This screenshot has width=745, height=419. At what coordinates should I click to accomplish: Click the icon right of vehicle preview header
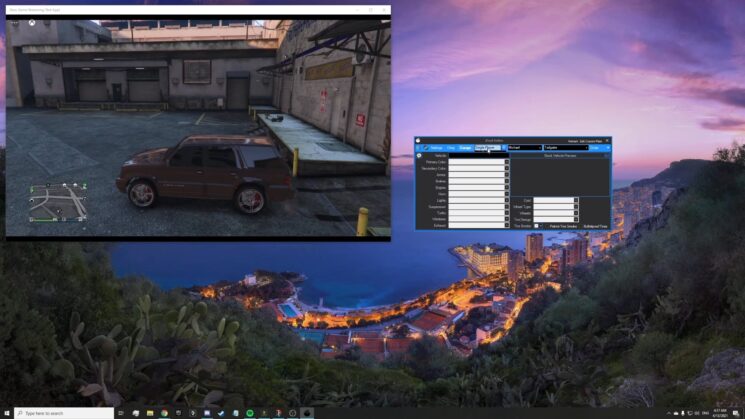[606, 156]
